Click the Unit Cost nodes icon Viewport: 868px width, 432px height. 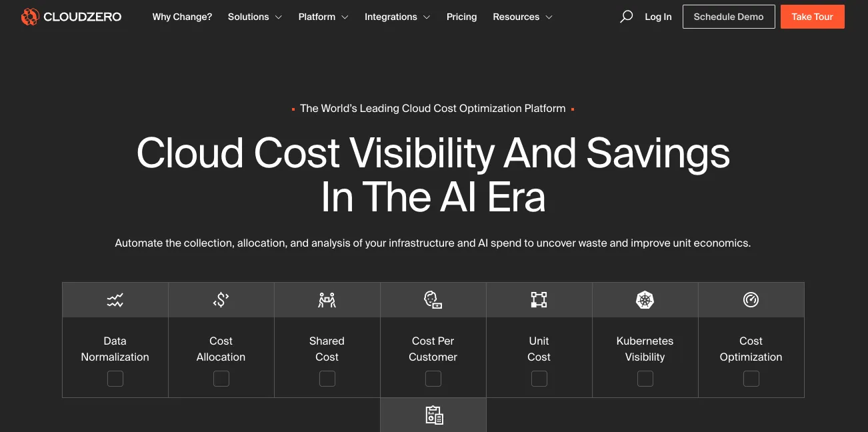pyautogui.click(x=539, y=300)
